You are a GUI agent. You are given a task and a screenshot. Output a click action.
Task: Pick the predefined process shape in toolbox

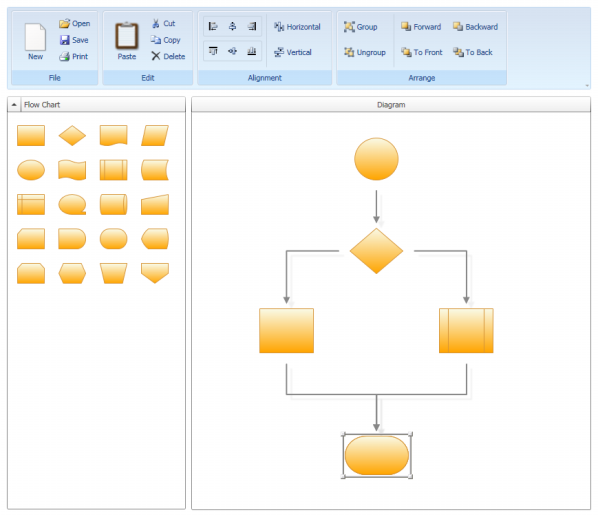click(x=113, y=170)
